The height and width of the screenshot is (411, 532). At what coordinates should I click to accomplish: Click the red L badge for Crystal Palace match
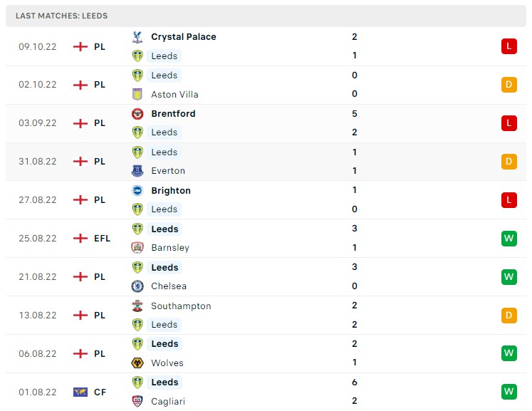click(x=508, y=46)
